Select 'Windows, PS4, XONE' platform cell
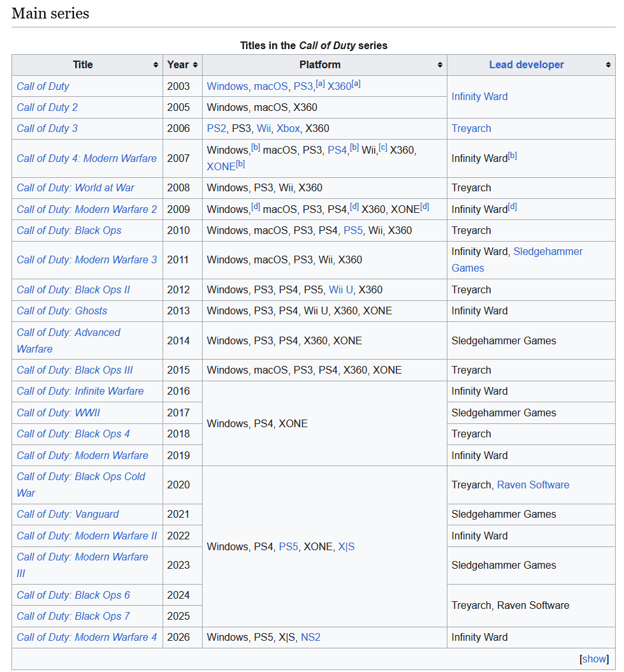Screen dimensions: 624x672 tap(324, 423)
